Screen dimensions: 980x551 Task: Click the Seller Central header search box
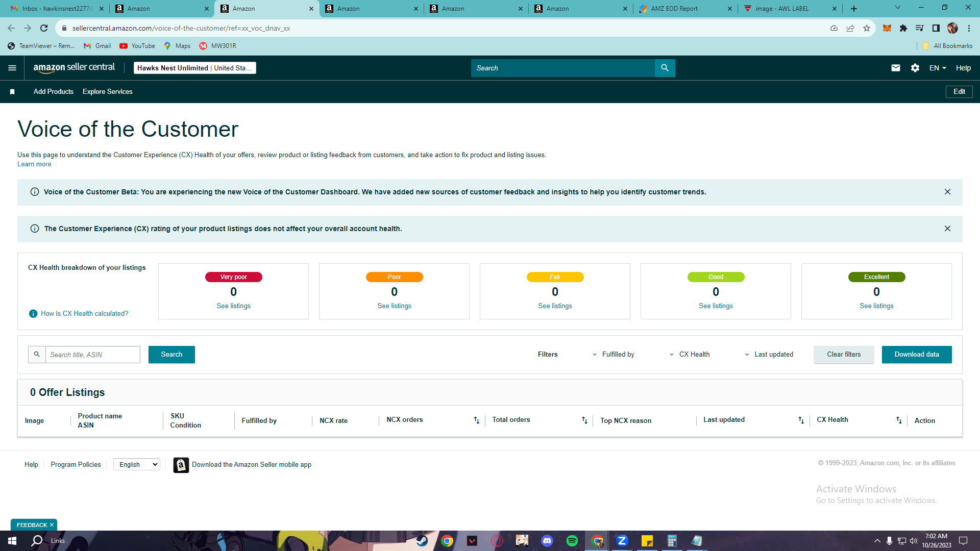(562, 68)
